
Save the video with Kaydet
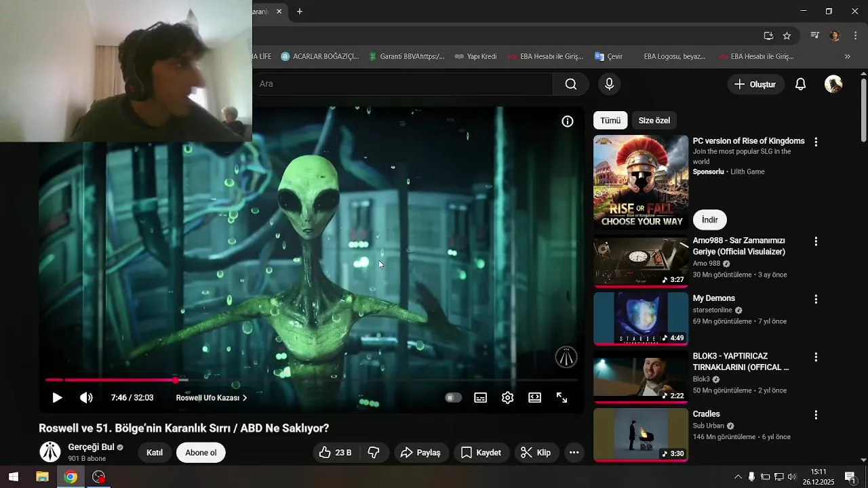click(x=481, y=453)
